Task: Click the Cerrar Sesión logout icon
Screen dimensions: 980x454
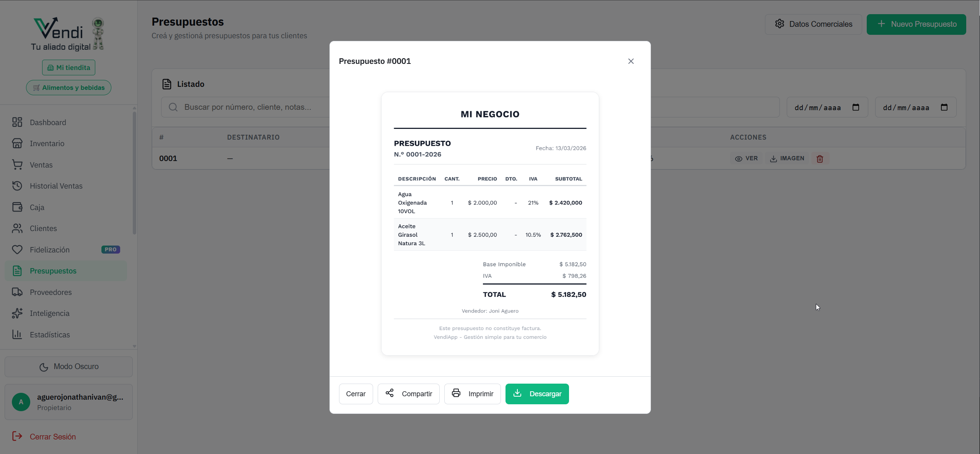Action: [x=17, y=436]
